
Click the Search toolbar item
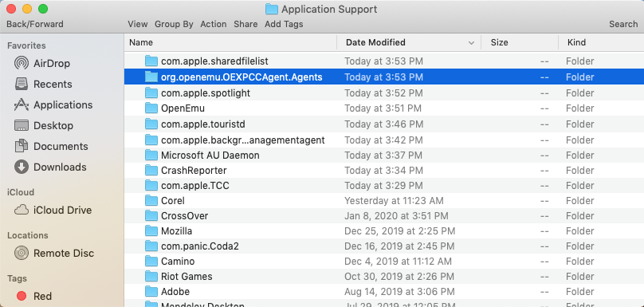(623, 24)
